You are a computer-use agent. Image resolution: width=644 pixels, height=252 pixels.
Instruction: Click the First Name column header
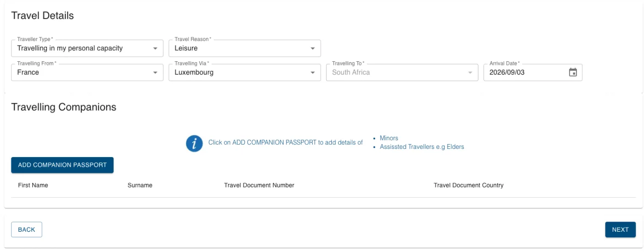(33, 185)
